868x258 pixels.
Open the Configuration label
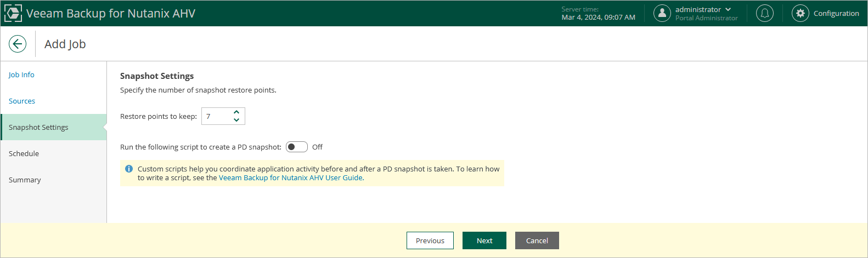pos(836,13)
